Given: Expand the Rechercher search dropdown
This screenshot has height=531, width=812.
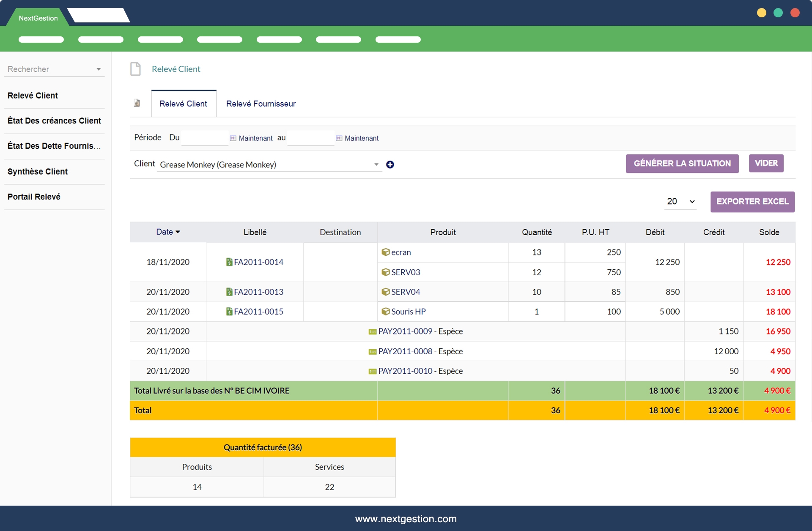Looking at the screenshot, I should click(x=98, y=69).
